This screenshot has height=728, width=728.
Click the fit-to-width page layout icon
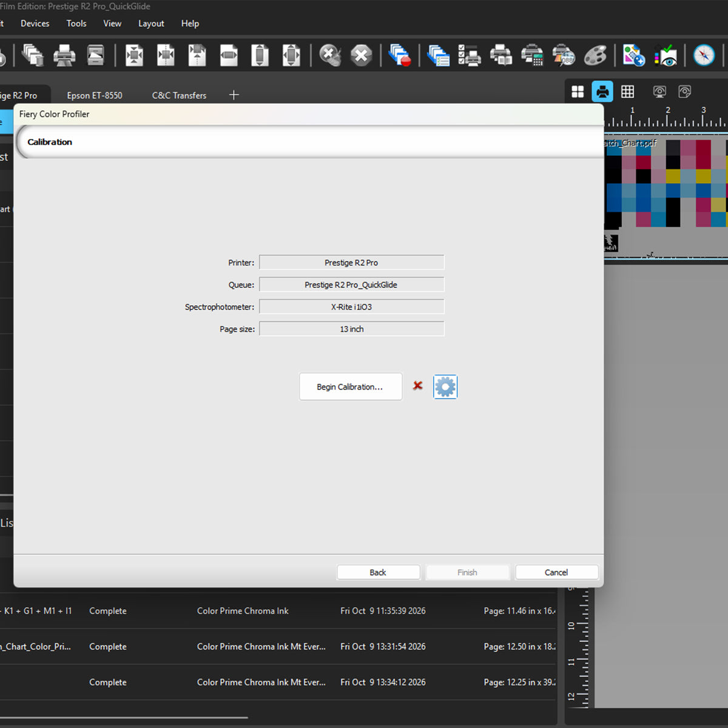[x=229, y=55]
